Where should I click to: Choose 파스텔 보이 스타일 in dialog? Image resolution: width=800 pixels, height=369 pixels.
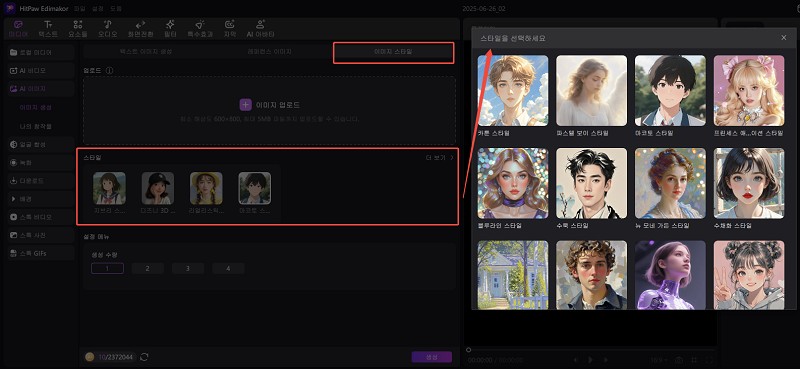click(x=591, y=90)
